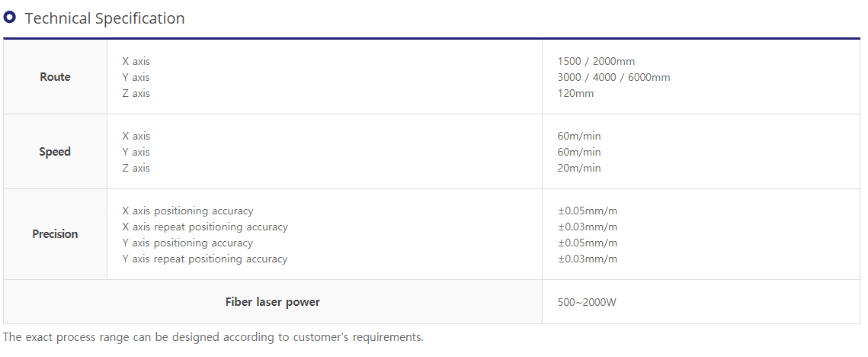Select the Technical Specification heading text
The height and width of the screenshot is (357, 868).
(104, 18)
